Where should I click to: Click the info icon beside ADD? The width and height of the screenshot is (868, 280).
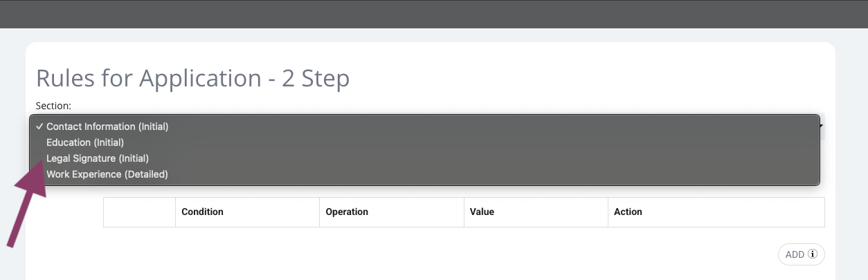(813, 254)
